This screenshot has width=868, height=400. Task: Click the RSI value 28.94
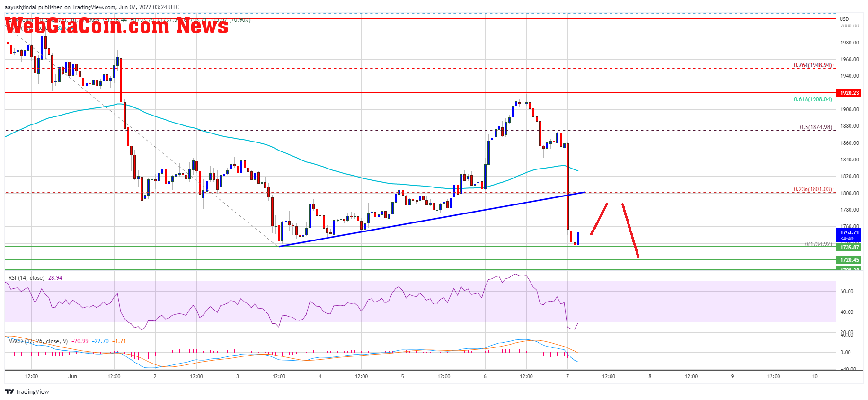(55, 278)
